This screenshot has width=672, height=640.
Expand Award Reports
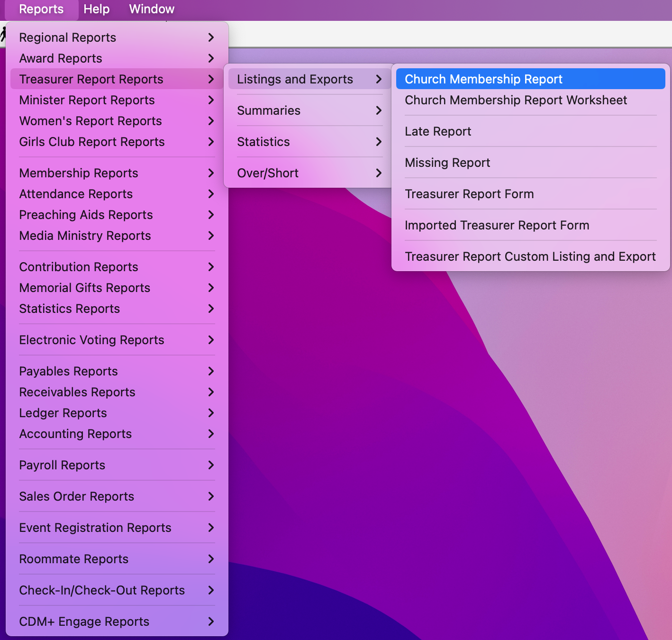(61, 58)
